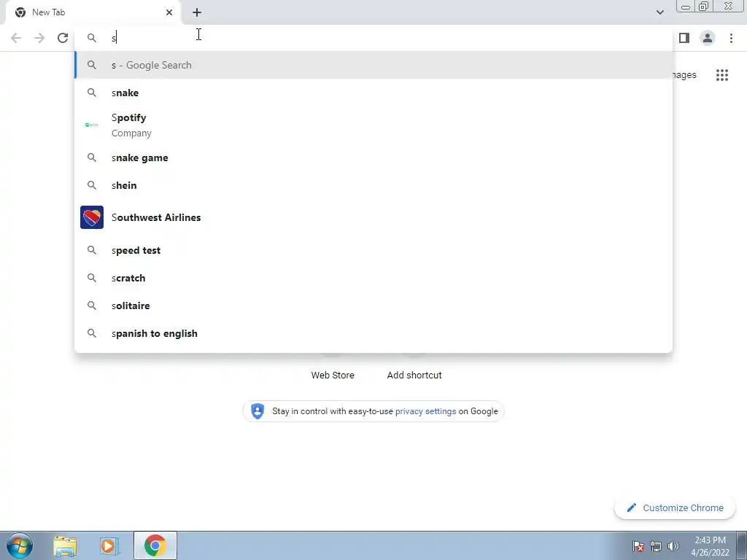Open the Windows Start menu
Screen dimensions: 747x560
coord(20,545)
